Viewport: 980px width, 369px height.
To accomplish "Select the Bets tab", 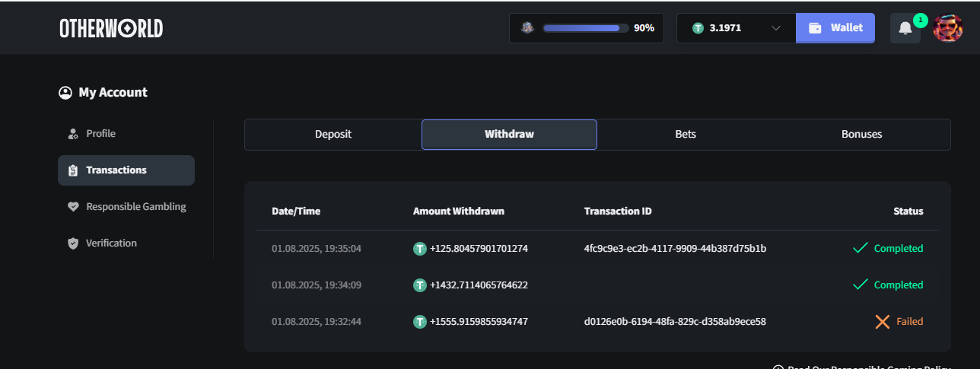I will [686, 135].
